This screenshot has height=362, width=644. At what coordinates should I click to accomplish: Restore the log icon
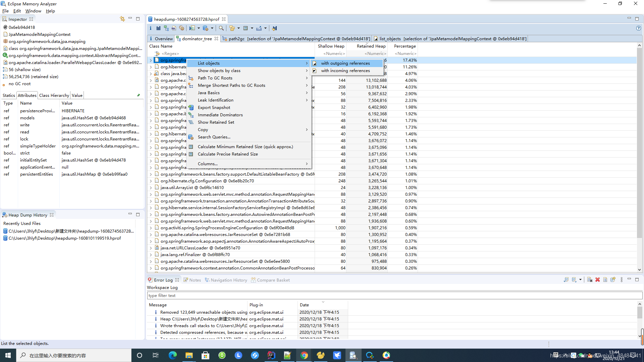pos(613,280)
